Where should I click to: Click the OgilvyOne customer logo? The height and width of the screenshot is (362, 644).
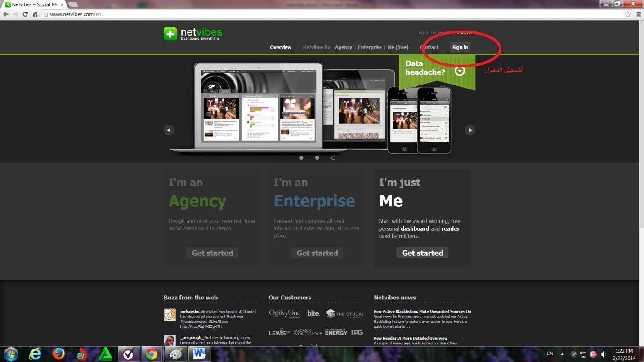point(285,313)
